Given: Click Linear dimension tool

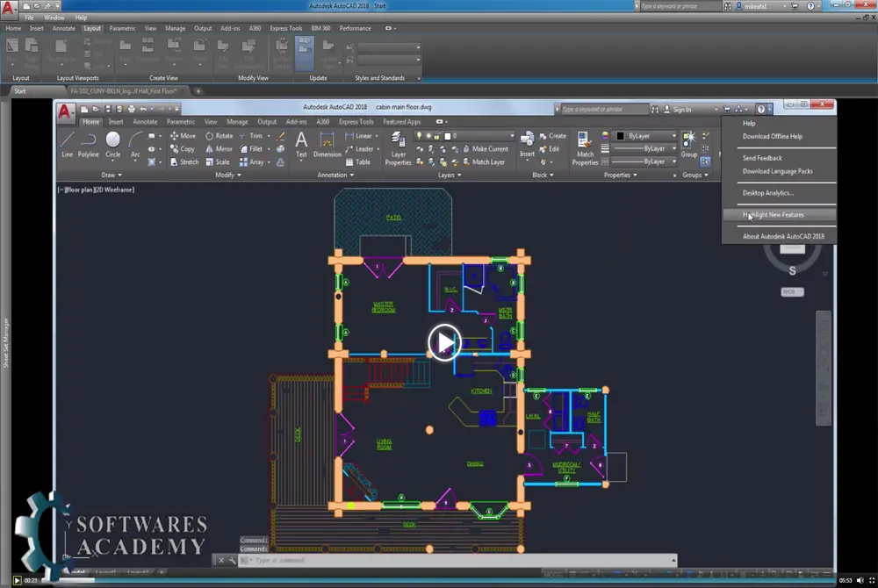Looking at the screenshot, I should (x=358, y=136).
